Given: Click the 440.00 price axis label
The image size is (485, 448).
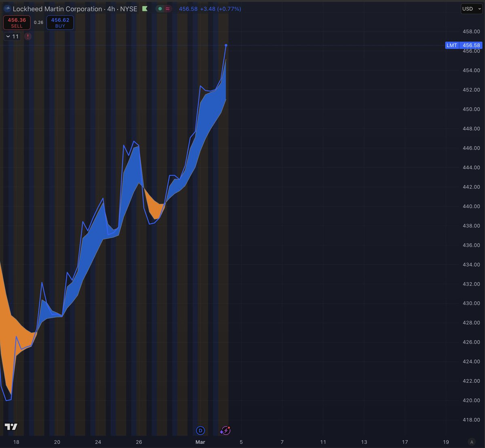Looking at the screenshot, I should 471,206.
